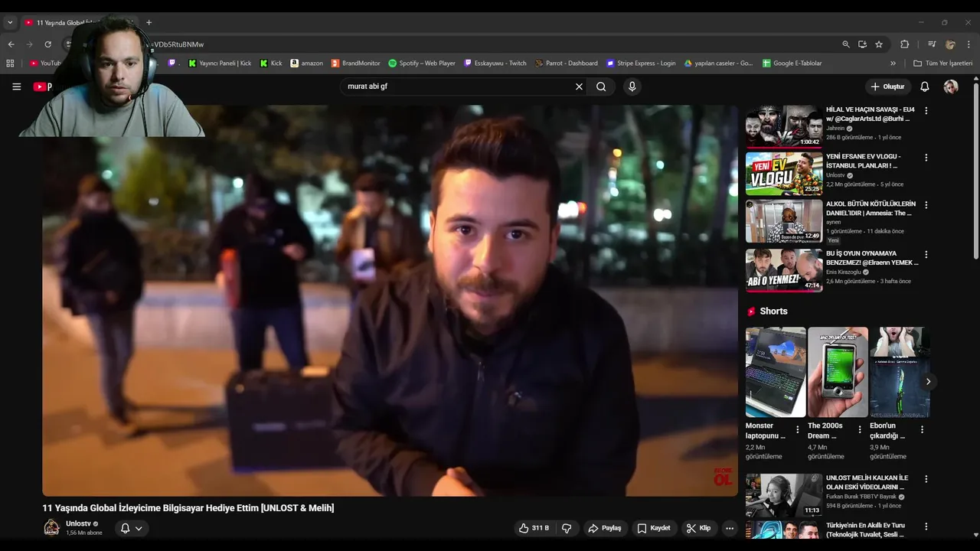Image resolution: width=980 pixels, height=551 pixels.
Task: Click the ABONE OL watermark on video
Action: pos(723,476)
